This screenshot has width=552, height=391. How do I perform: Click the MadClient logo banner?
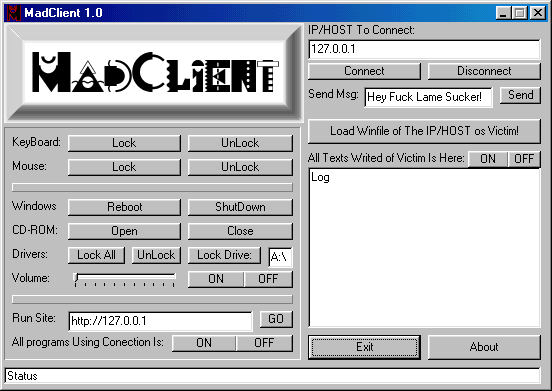(154, 73)
